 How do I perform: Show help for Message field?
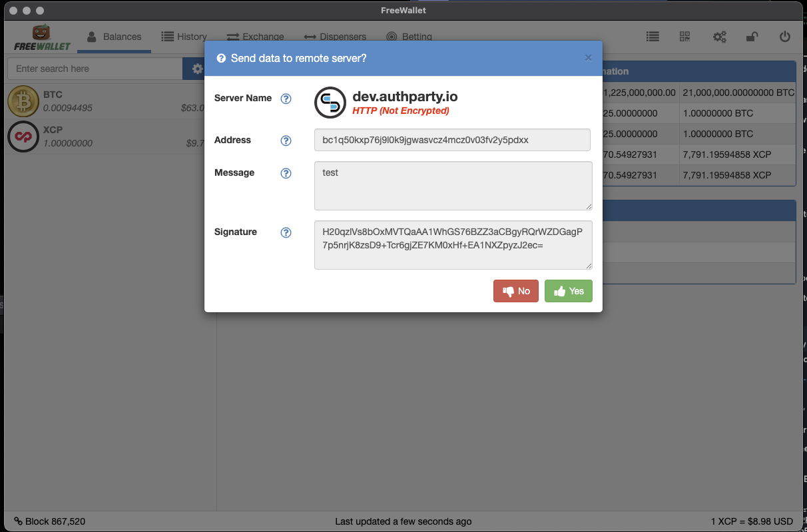[x=286, y=173]
